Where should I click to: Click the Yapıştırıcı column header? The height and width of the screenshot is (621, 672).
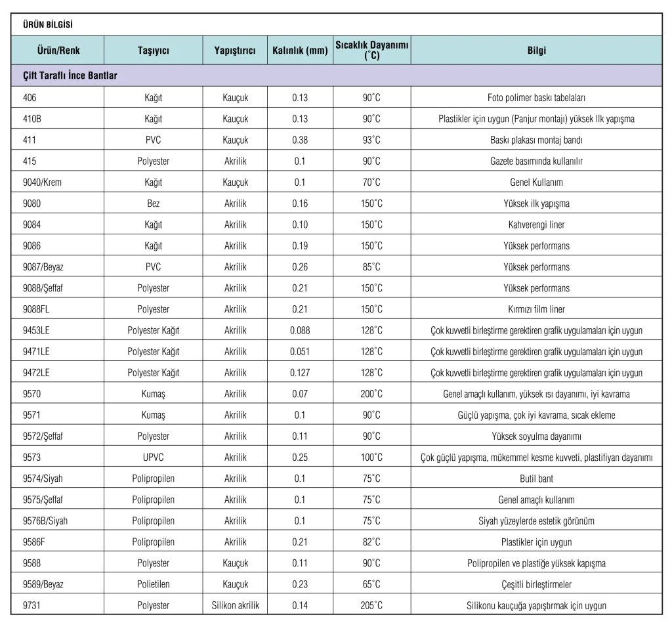[235, 51]
